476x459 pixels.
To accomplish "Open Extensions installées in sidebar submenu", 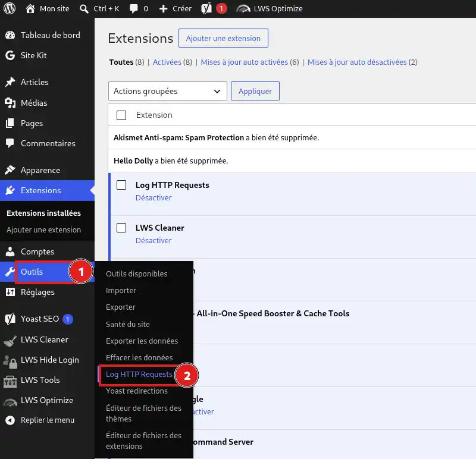I will (x=43, y=213).
